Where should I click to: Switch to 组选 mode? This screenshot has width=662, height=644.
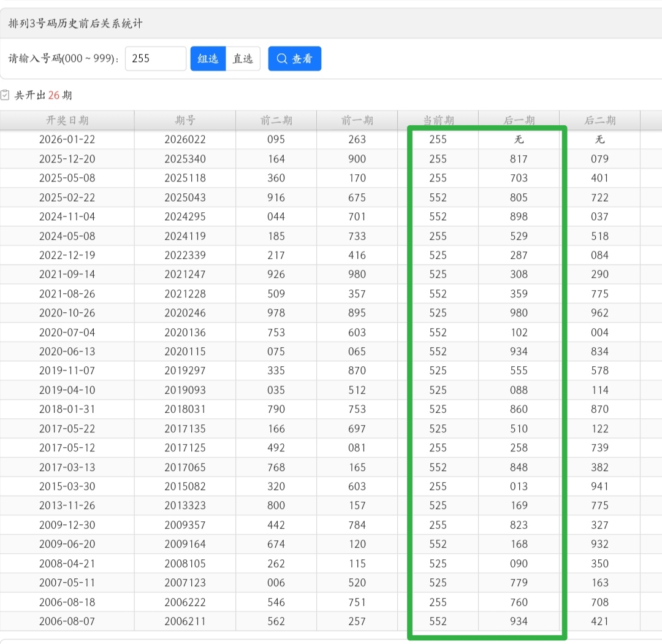tap(208, 59)
